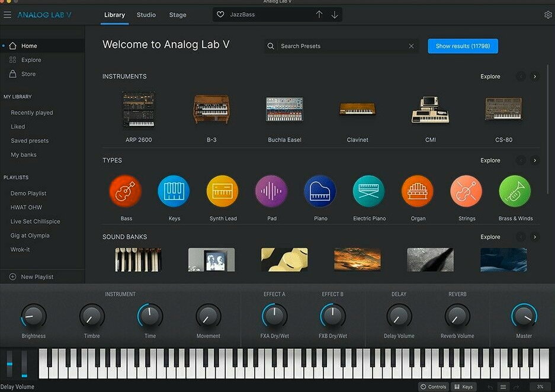Choose the Piano type icon
The width and height of the screenshot is (555, 392).
coord(320,191)
